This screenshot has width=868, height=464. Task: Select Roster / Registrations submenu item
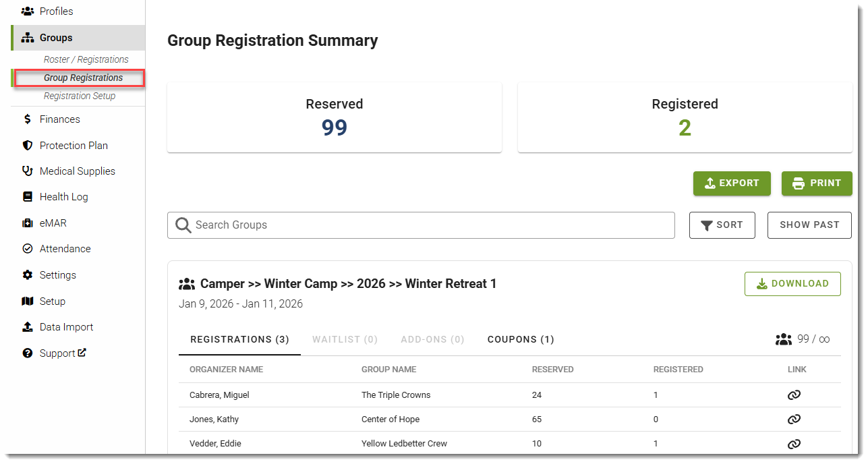click(86, 59)
